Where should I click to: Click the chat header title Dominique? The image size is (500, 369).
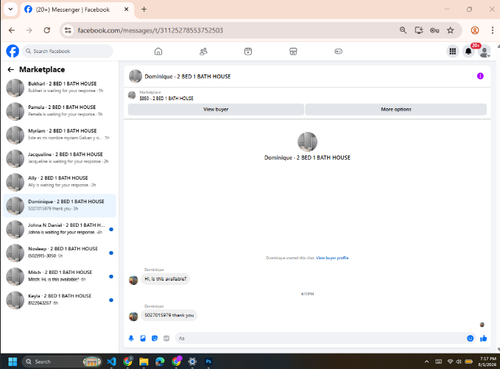click(x=188, y=76)
